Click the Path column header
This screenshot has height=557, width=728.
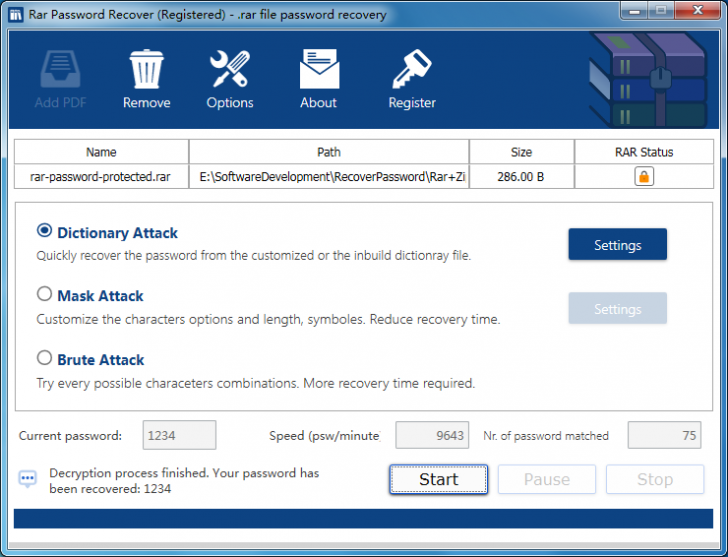pyautogui.click(x=329, y=152)
